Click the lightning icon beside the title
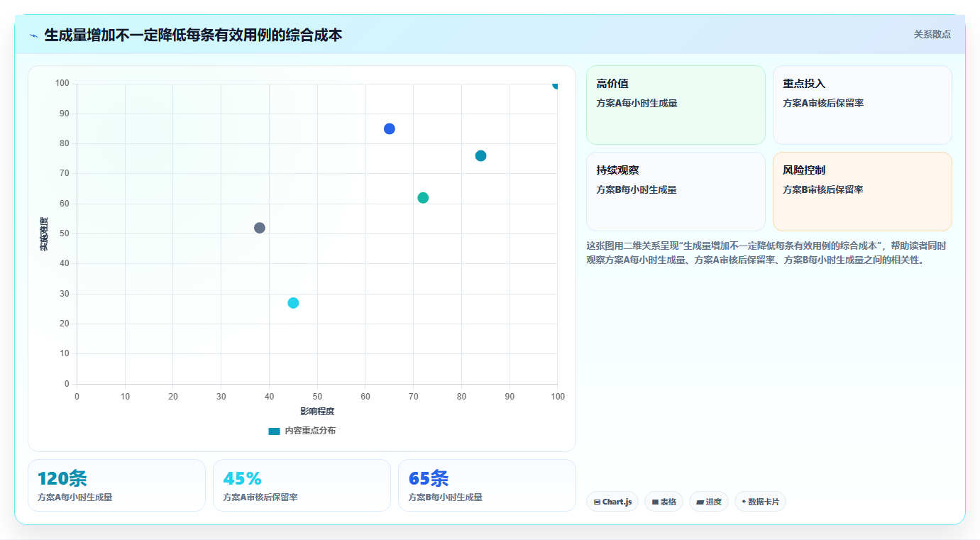 pos(33,35)
